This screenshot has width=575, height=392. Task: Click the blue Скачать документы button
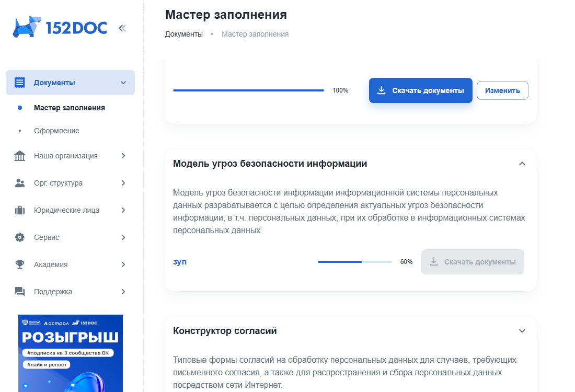point(421,90)
